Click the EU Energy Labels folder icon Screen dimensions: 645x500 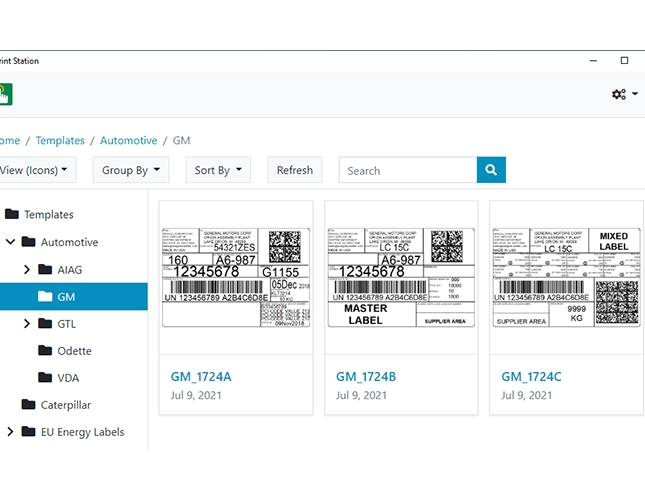[x=28, y=432]
